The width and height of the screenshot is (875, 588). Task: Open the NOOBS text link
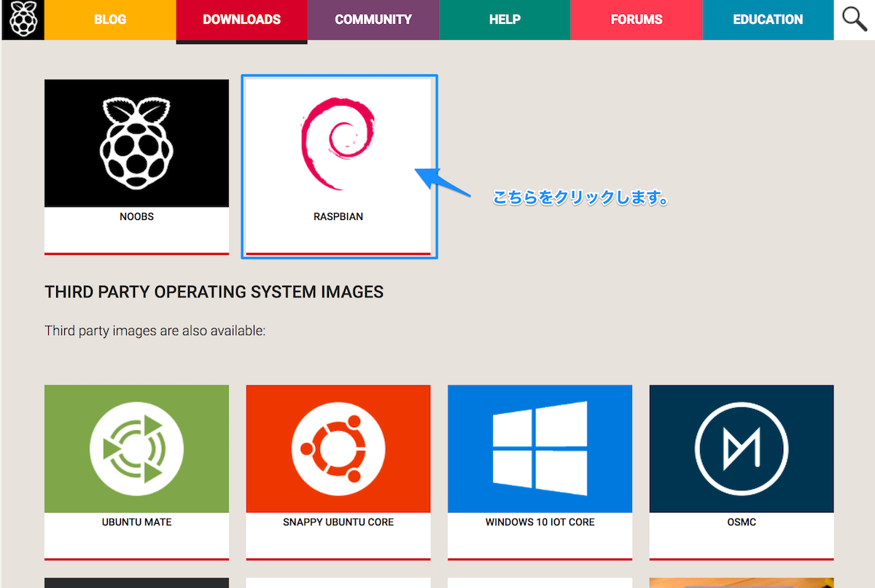(x=136, y=216)
